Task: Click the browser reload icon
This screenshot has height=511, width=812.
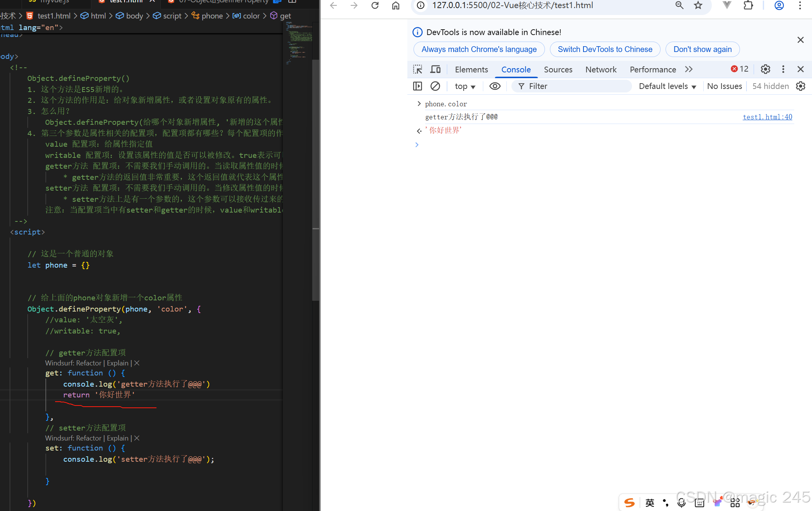Action: click(x=375, y=5)
